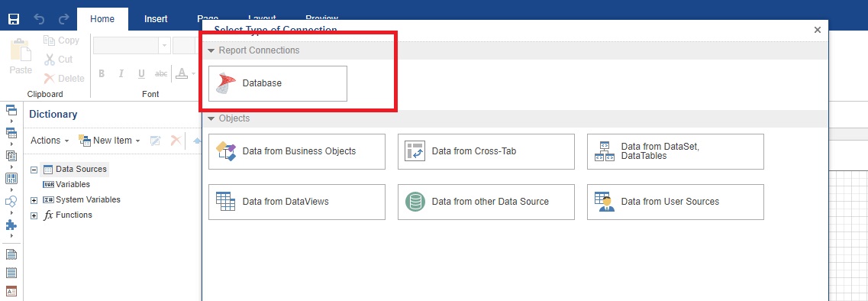Select Data from other Data Source
The width and height of the screenshot is (868, 301).
486,202
